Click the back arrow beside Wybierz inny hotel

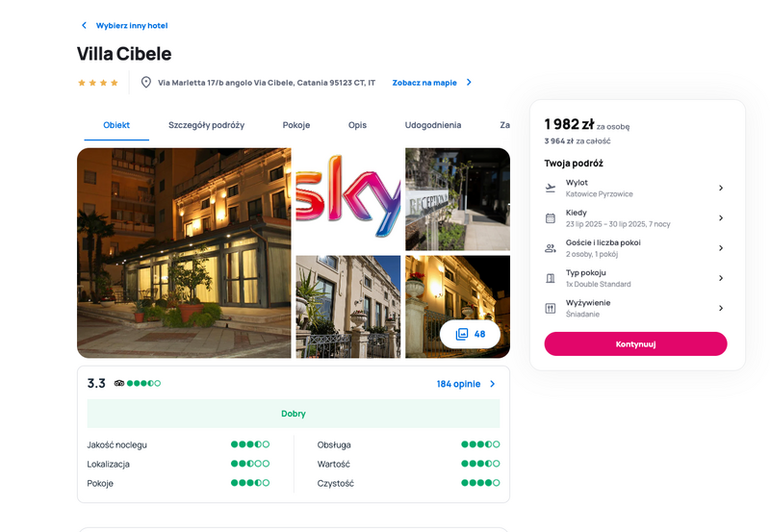coord(84,25)
